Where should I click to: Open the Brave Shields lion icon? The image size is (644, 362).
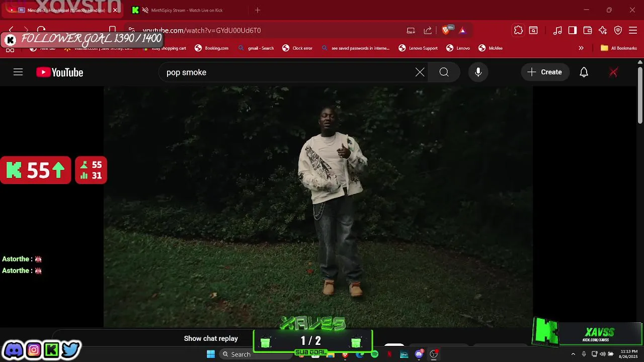(x=446, y=30)
